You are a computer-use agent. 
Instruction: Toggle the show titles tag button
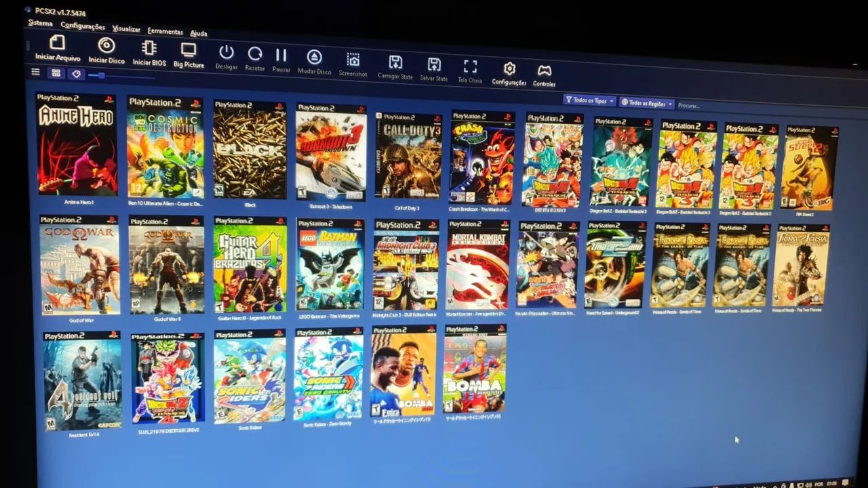pos(76,74)
